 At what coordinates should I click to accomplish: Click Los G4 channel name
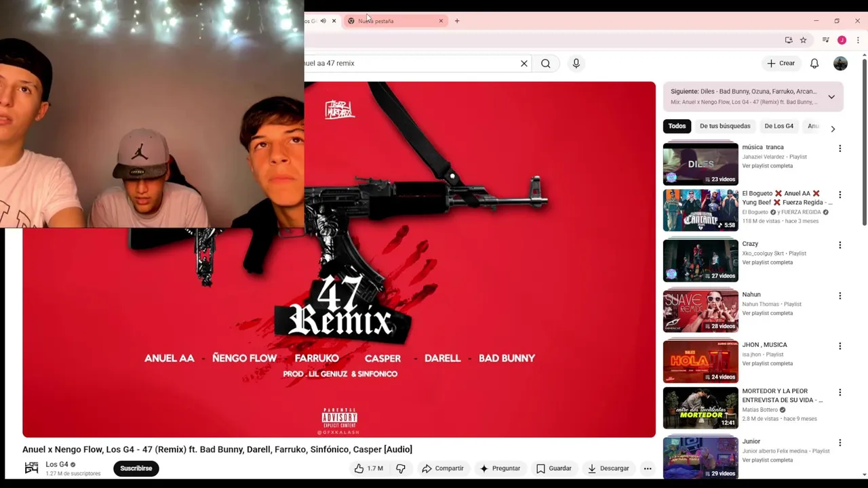(x=57, y=465)
